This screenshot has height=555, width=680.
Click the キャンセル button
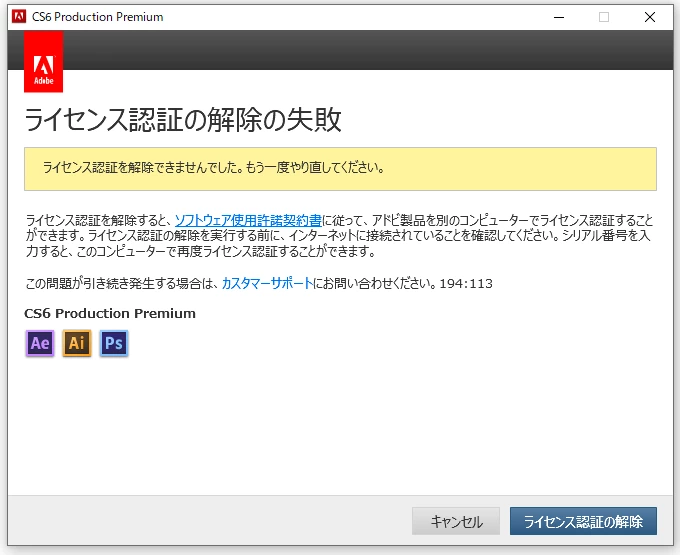[x=456, y=521]
